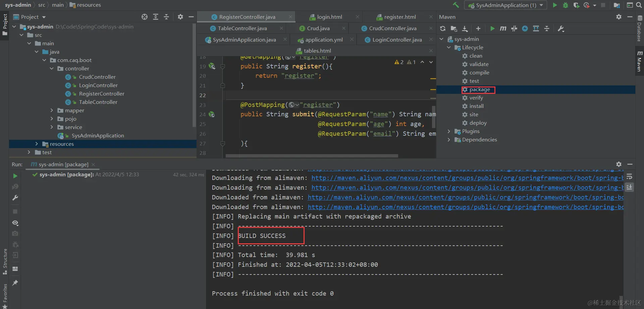This screenshot has height=309, width=644.
Task: Execute a Maven goal with the m icon
Action: pos(503,28)
